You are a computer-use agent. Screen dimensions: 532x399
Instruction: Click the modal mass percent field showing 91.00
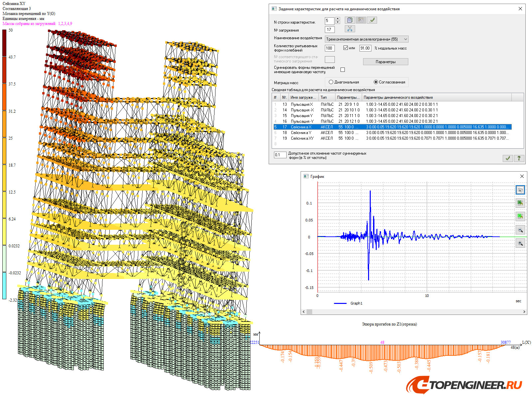365,48
